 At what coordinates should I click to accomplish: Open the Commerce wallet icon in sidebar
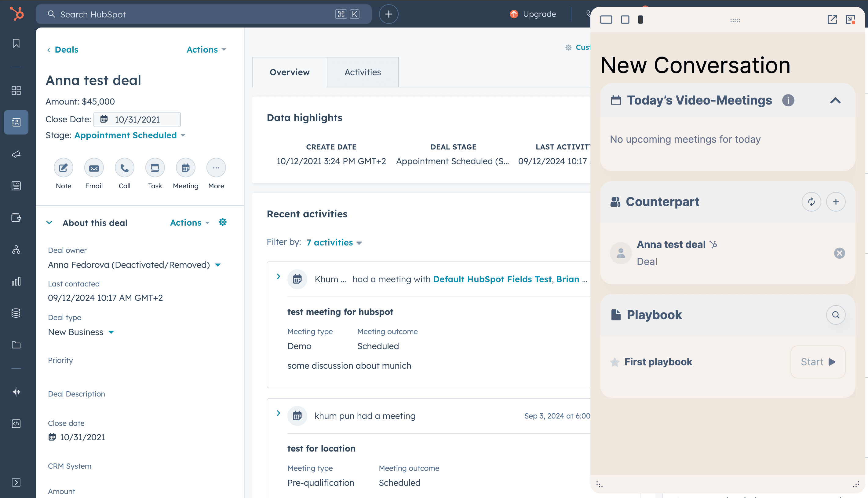click(x=16, y=218)
